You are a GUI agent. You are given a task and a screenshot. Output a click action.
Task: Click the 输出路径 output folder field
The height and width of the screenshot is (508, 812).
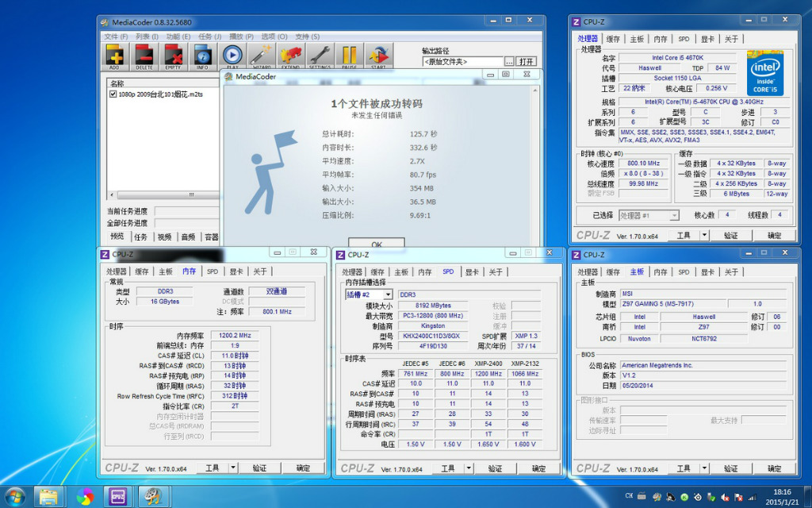pos(463,62)
